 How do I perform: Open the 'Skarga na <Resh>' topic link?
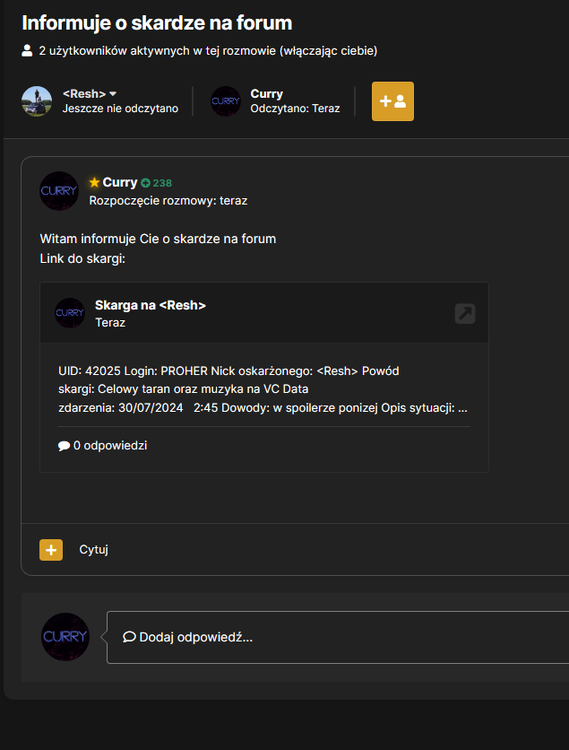[x=150, y=305]
